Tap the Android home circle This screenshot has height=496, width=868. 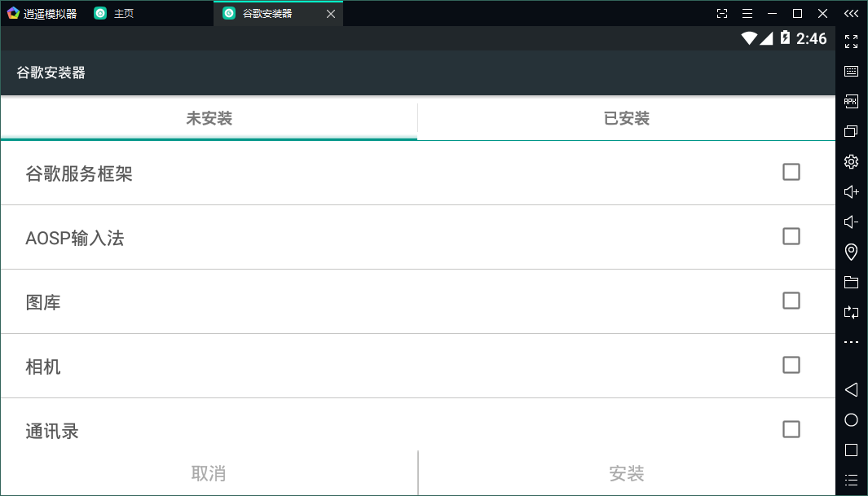pos(852,420)
